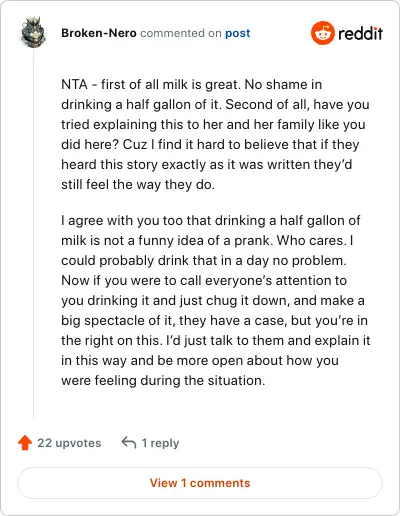
Task: Click the word "NTA" starting the comment
Action: [x=74, y=84]
